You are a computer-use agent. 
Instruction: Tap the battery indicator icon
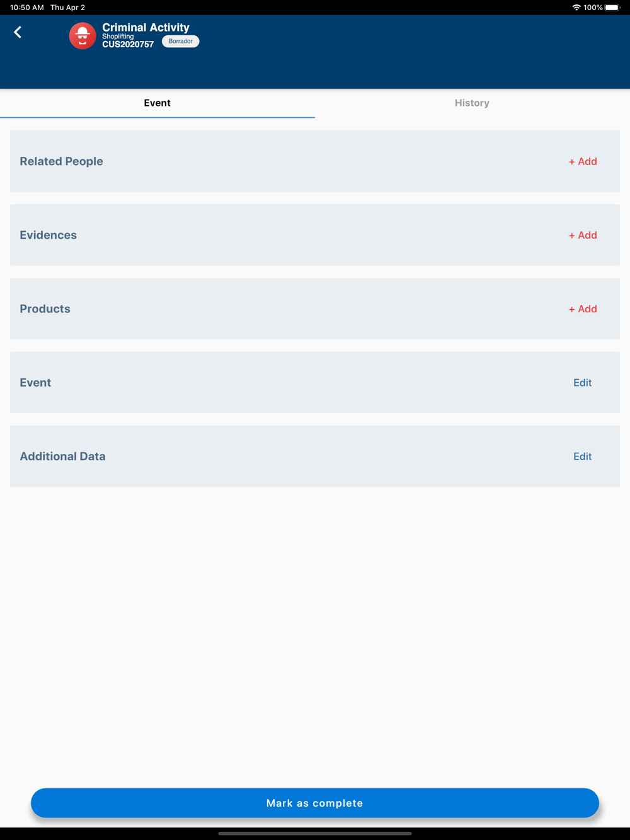point(612,8)
